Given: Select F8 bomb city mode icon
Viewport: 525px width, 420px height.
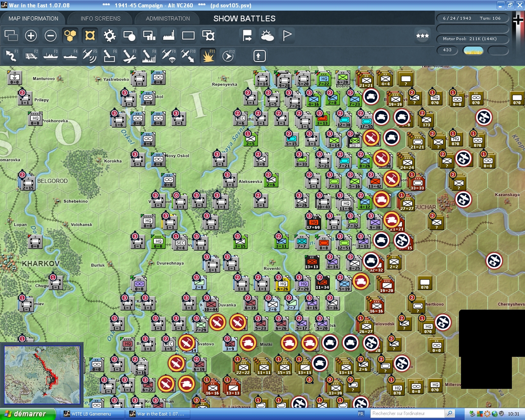Looking at the screenshot, I should (x=149, y=55).
